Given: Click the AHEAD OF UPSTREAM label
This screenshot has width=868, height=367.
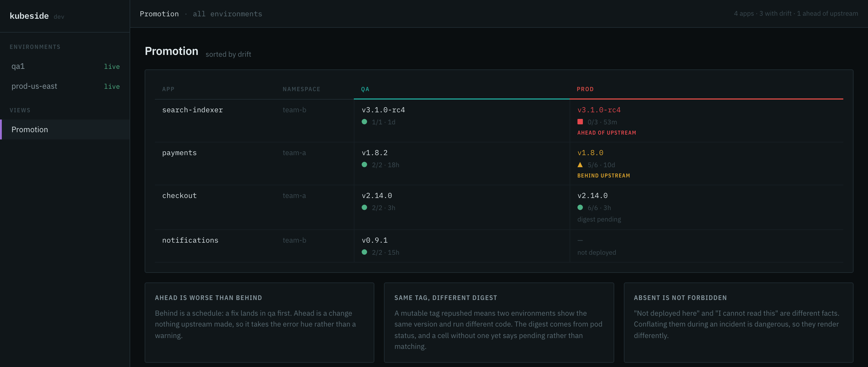Looking at the screenshot, I should 606,133.
